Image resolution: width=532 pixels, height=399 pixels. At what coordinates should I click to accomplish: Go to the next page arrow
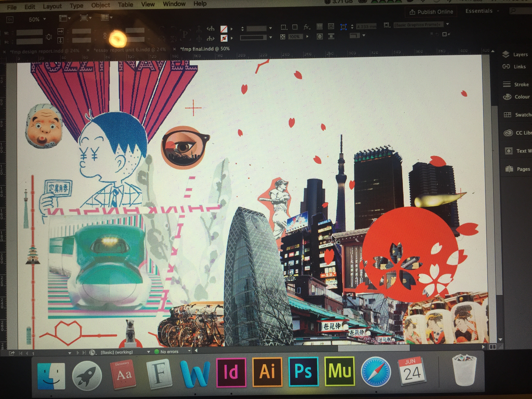click(78, 353)
